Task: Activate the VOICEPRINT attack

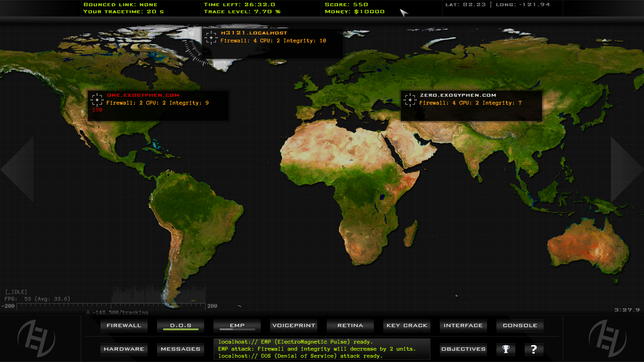Action: coord(293,325)
